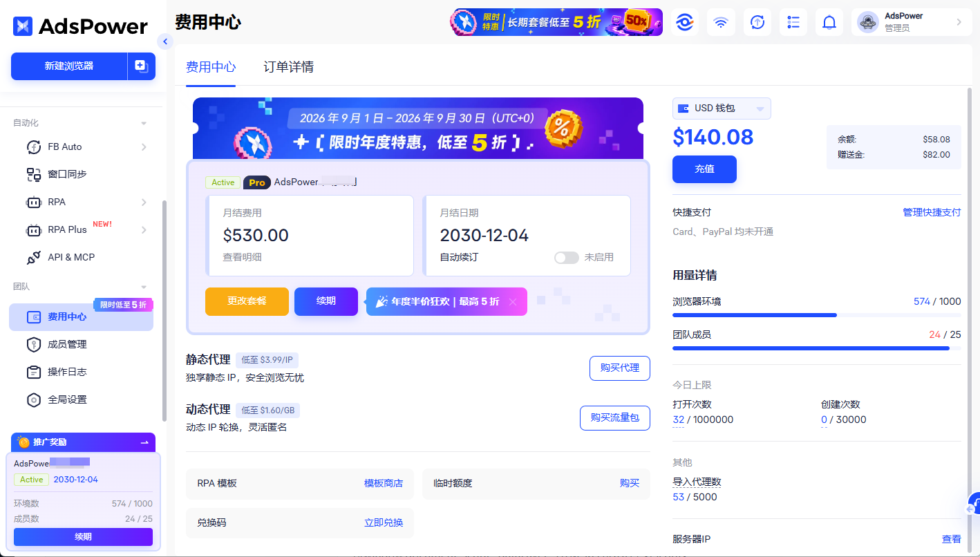
Task: Expand the FB Auto submenu chevron
Action: (x=144, y=147)
